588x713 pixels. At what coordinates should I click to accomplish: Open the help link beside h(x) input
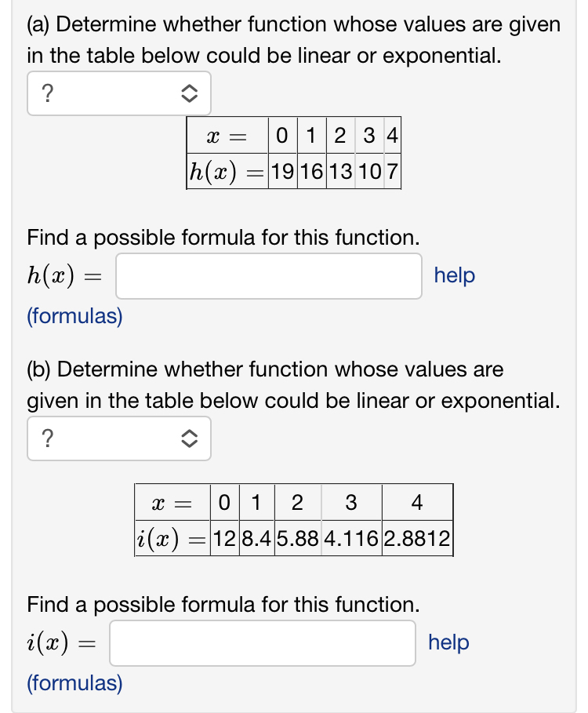pos(455,275)
